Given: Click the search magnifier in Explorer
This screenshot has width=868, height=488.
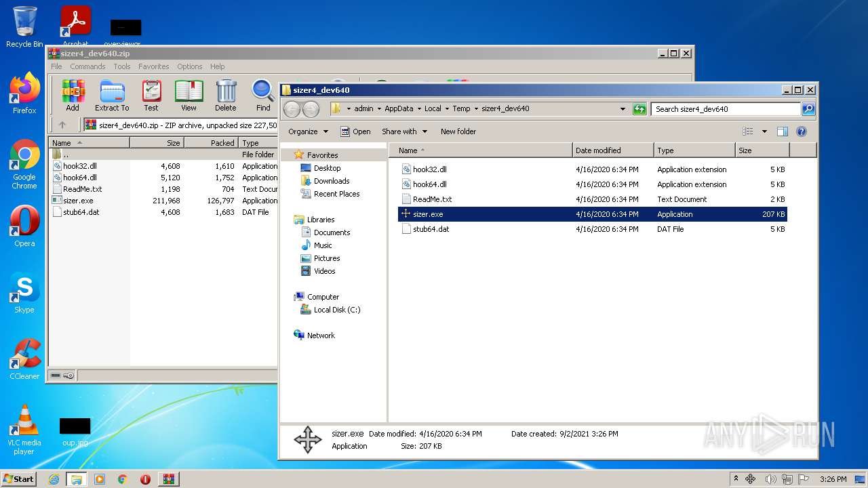Looking at the screenshot, I should coord(808,108).
